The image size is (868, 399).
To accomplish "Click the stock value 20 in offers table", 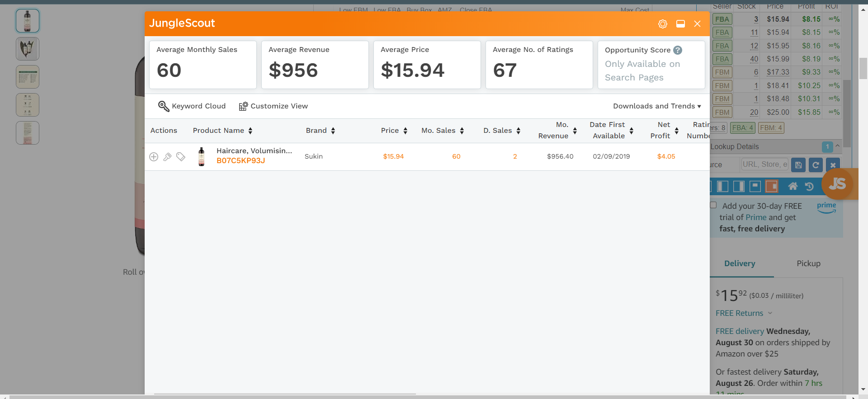I will pos(754,113).
